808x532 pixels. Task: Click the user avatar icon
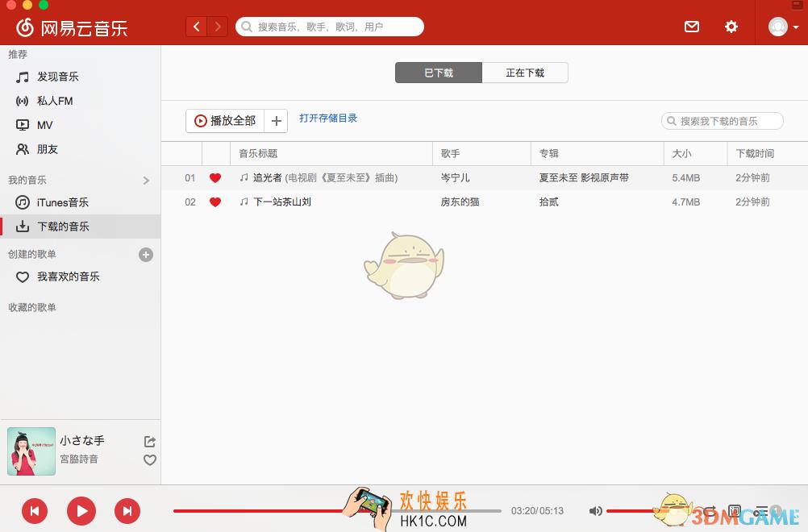click(x=777, y=27)
